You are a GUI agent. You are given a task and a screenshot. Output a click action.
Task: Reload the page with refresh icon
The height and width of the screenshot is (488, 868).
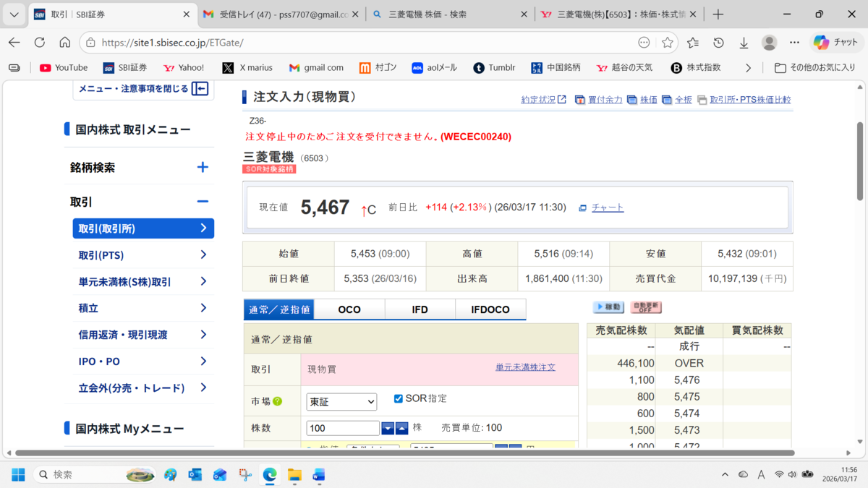(40, 43)
